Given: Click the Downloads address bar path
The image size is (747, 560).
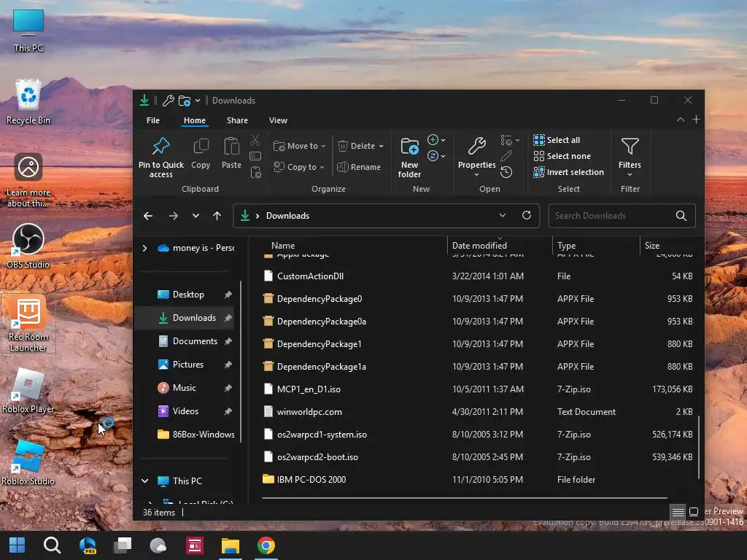Looking at the screenshot, I should pos(287,216).
